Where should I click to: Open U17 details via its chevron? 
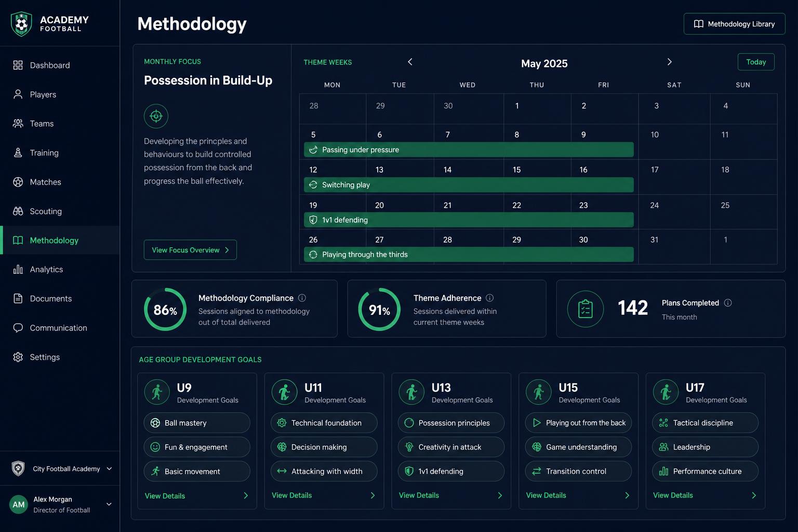[x=754, y=495]
